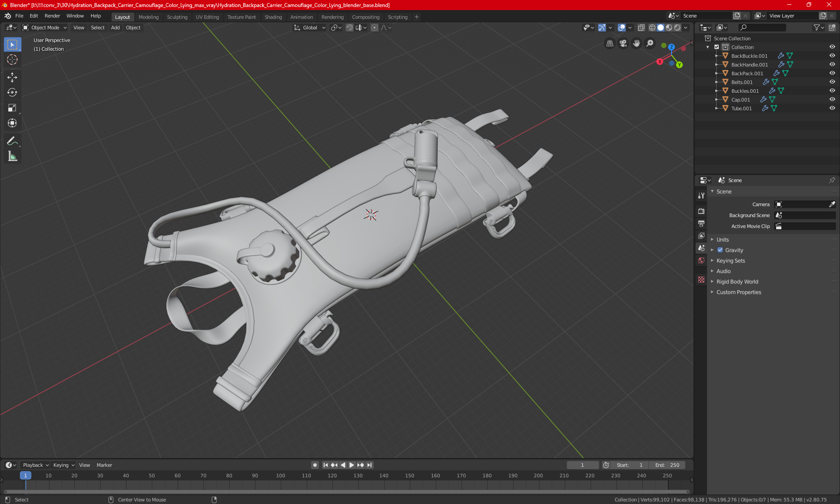Open the Playback dropdown

[35, 465]
